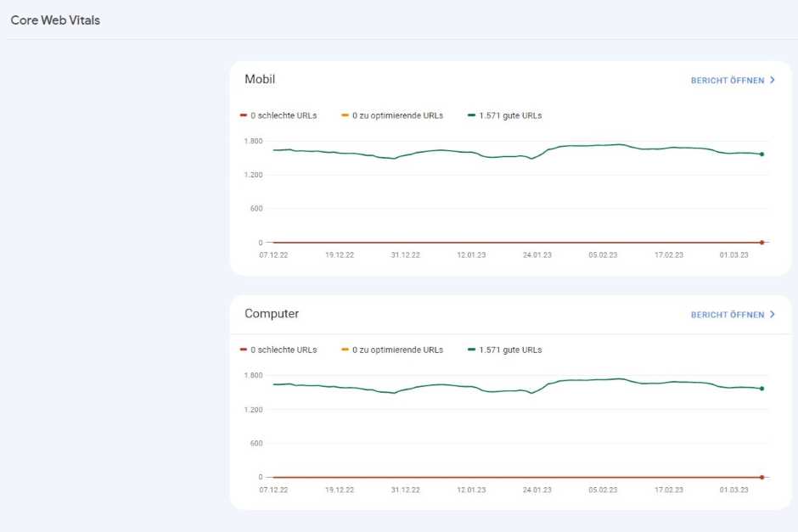Click red legend swatch in Computer chart

(244, 350)
